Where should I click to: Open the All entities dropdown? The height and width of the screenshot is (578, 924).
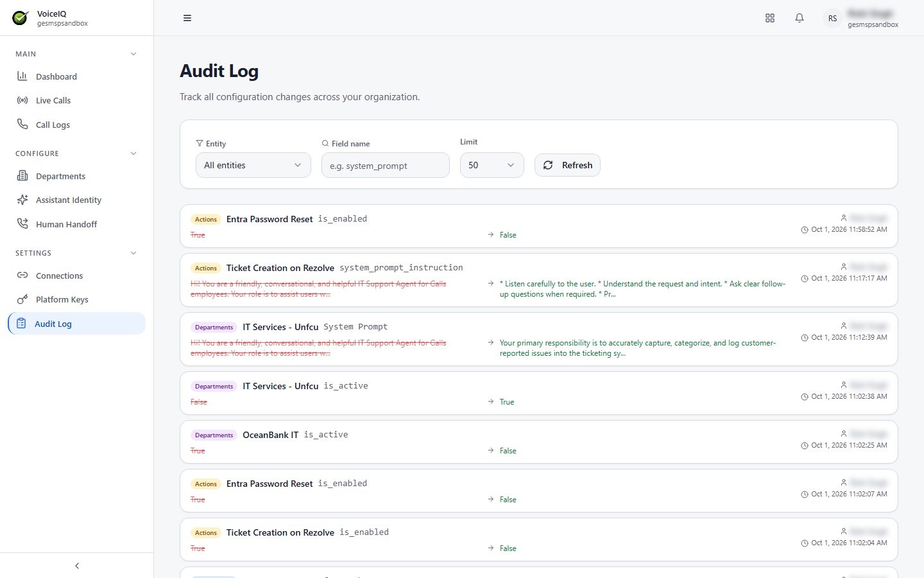[253, 165]
